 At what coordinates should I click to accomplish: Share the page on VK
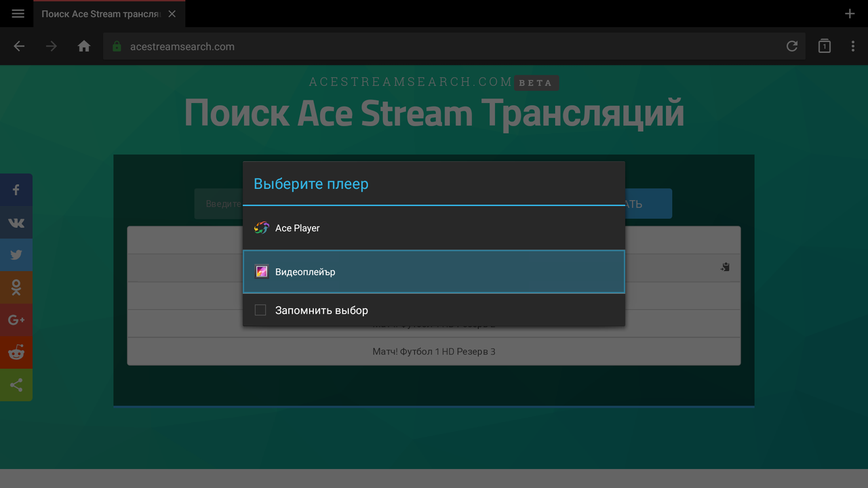[16, 222]
